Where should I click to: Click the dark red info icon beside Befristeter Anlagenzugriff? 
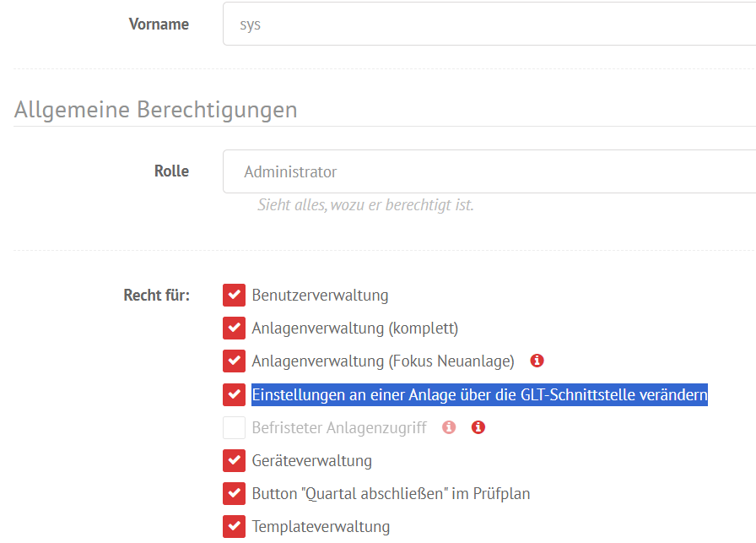[478, 427]
